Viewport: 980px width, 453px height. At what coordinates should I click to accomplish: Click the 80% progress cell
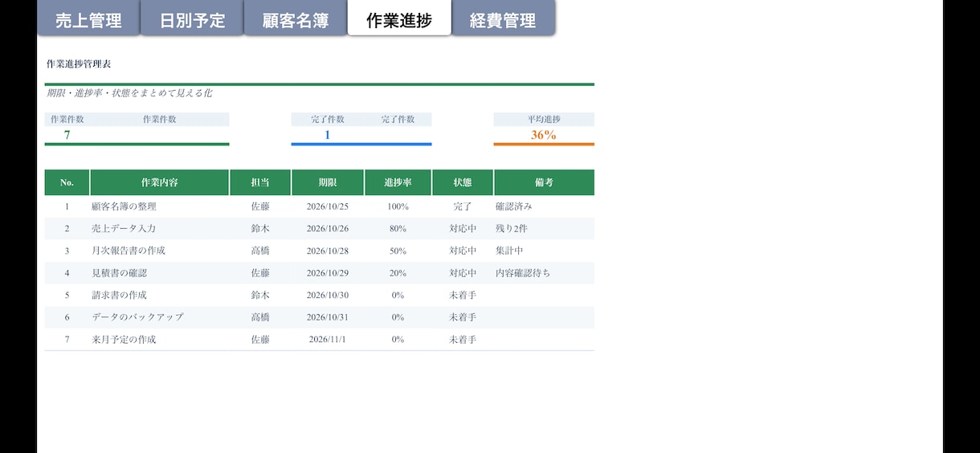[398, 229]
